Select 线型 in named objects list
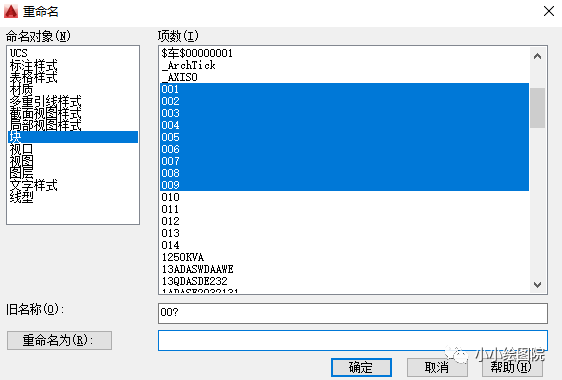The image size is (562, 380). pyautogui.click(x=22, y=197)
